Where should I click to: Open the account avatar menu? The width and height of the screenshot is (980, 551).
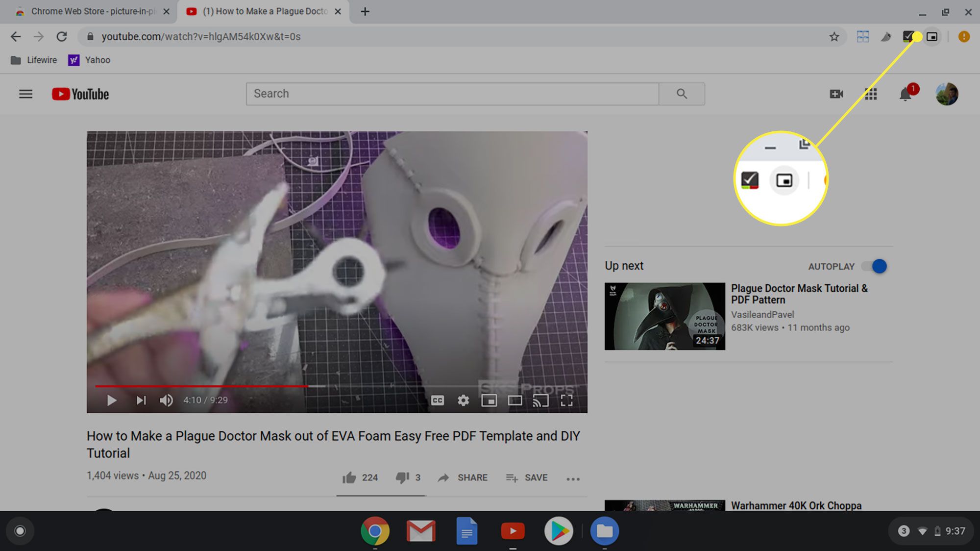click(947, 94)
